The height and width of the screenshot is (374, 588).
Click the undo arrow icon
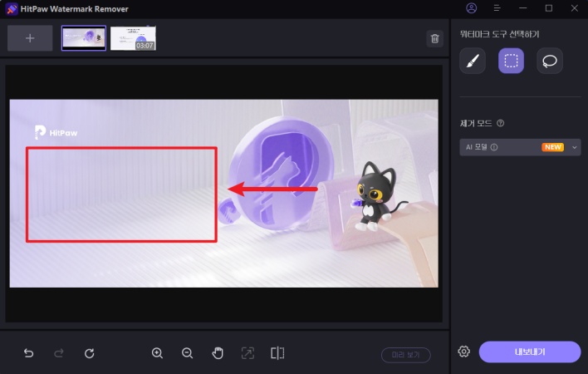click(29, 353)
